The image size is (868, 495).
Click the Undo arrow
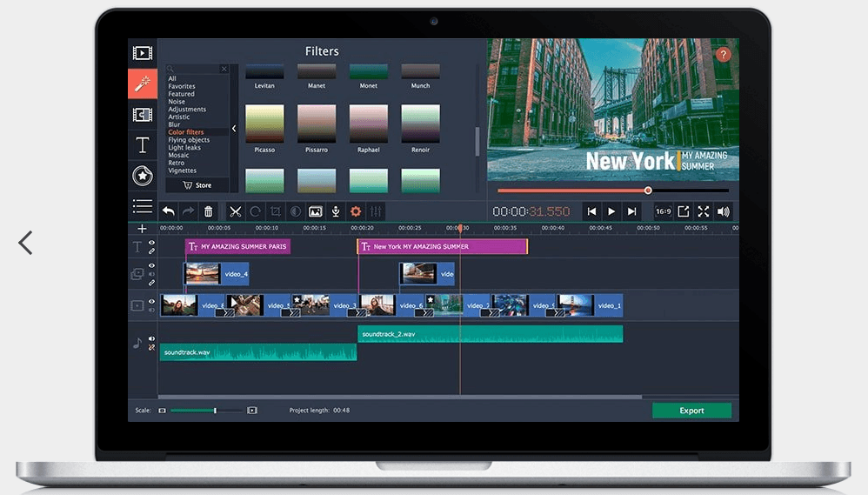click(x=168, y=211)
